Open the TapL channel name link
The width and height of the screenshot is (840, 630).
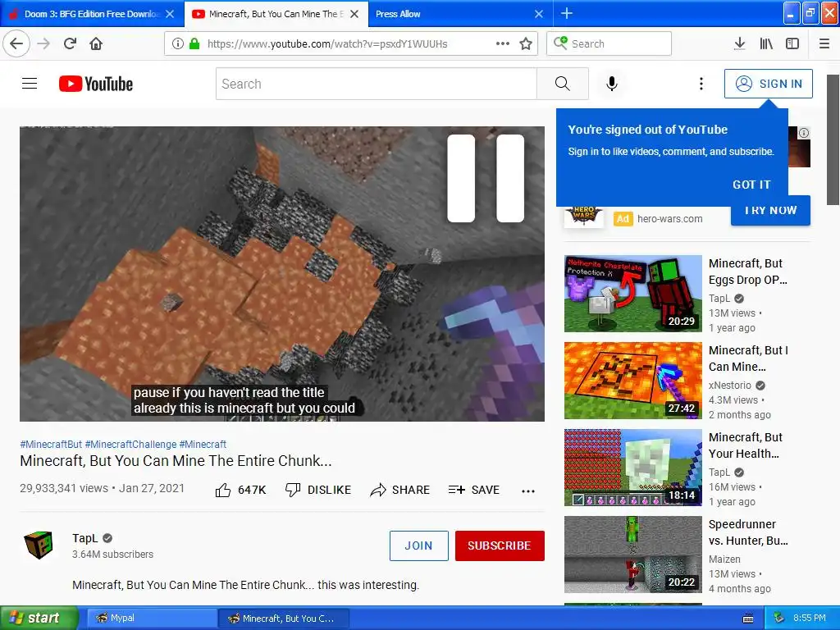tap(85, 538)
